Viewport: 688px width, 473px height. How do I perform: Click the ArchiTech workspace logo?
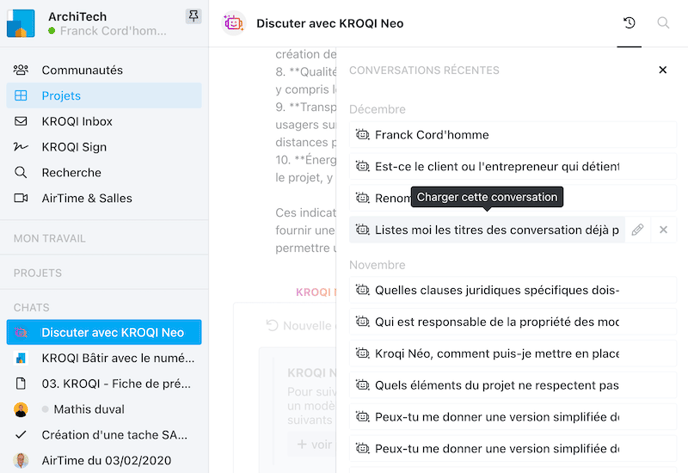point(21,23)
